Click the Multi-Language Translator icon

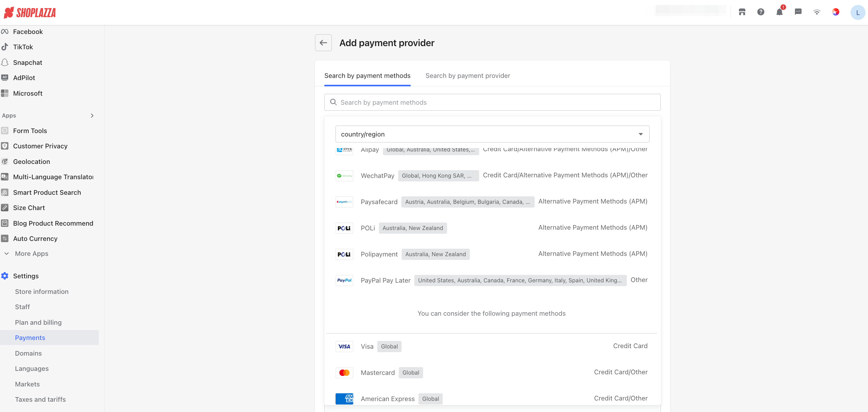tap(5, 177)
